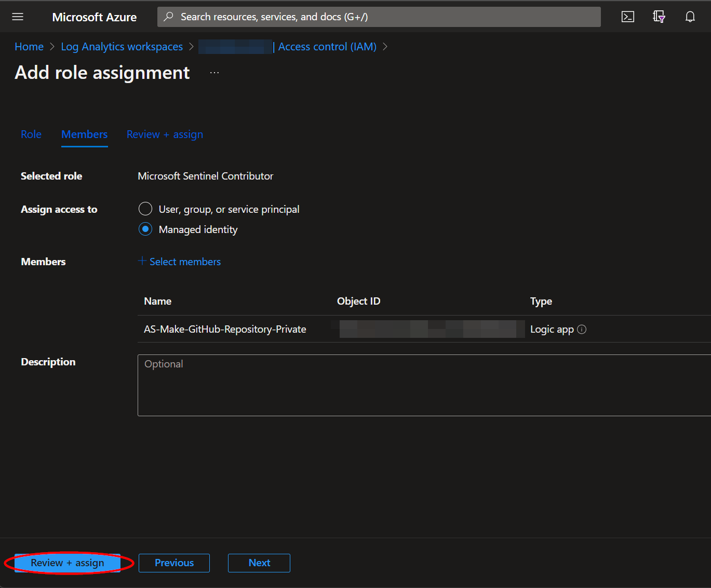Open Directories and subscriptions filter icon
The width and height of the screenshot is (711, 588).
(659, 17)
